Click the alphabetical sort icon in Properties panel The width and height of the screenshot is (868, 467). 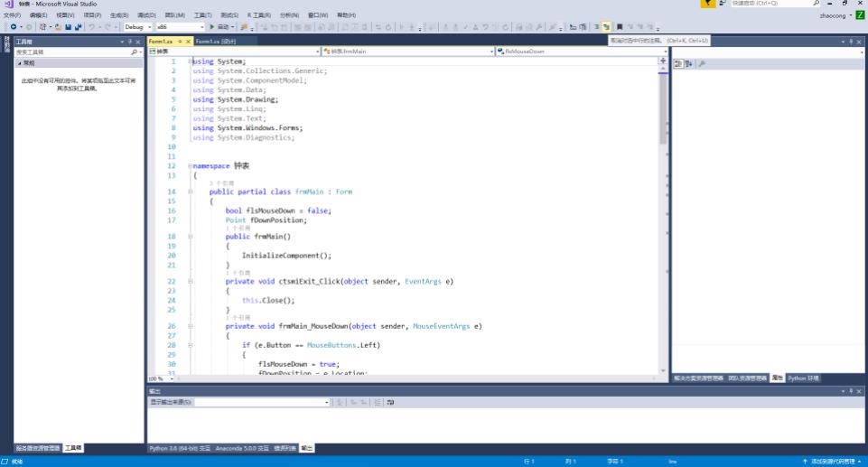(689, 63)
